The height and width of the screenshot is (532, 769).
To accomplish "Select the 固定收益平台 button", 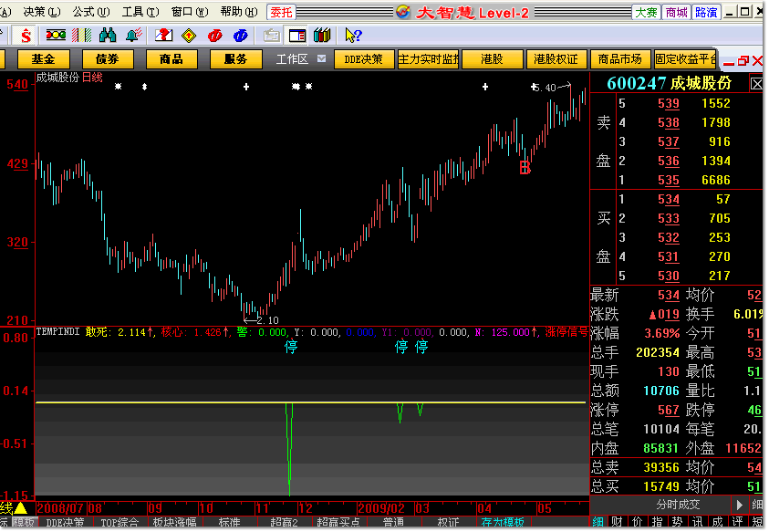I will pyautogui.click(x=685, y=59).
